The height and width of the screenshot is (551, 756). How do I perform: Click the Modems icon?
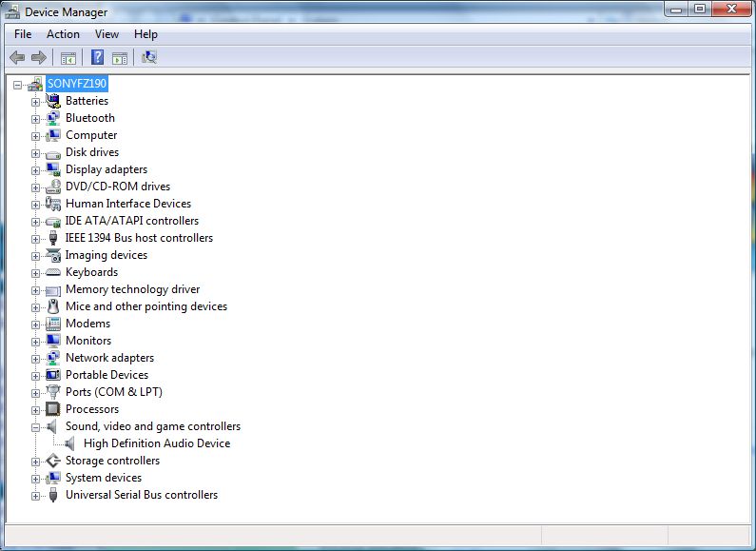tap(53, 324)
